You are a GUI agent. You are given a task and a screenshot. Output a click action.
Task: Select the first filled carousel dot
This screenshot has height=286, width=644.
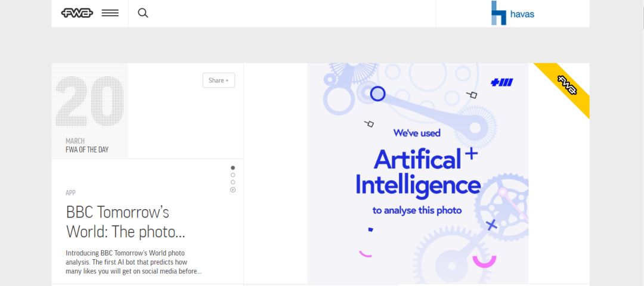point(233,168)
